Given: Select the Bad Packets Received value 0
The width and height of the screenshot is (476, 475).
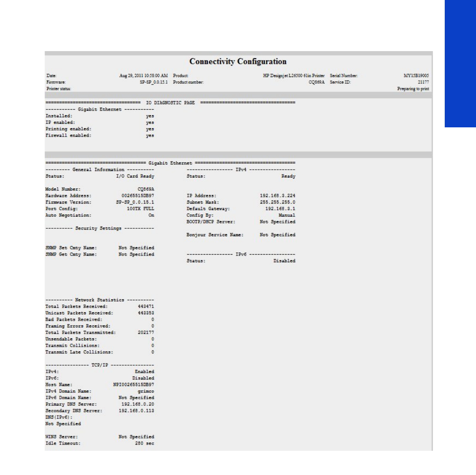Looking at the screenshot, I should point(153,319).
